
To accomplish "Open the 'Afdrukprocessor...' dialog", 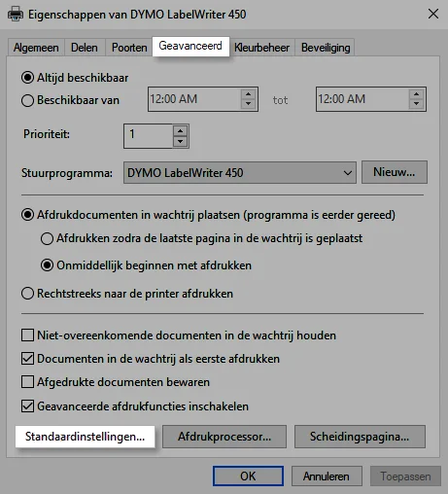I will [x=224, y=437].
